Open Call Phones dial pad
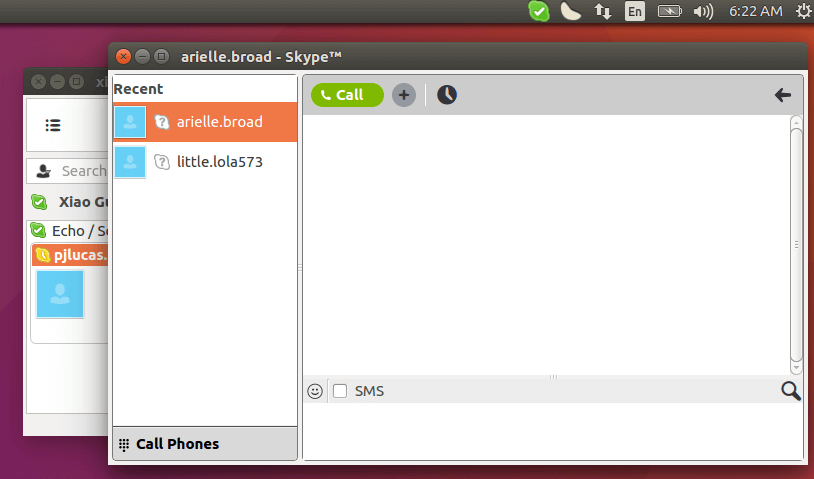Viewport: 814px width, 479px height. click(205, 444)
